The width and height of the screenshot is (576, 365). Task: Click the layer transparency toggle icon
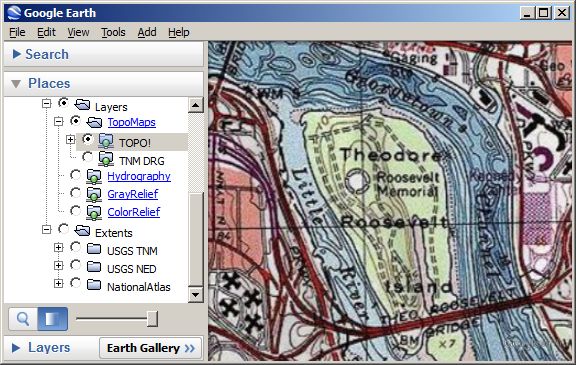point(53,319)
